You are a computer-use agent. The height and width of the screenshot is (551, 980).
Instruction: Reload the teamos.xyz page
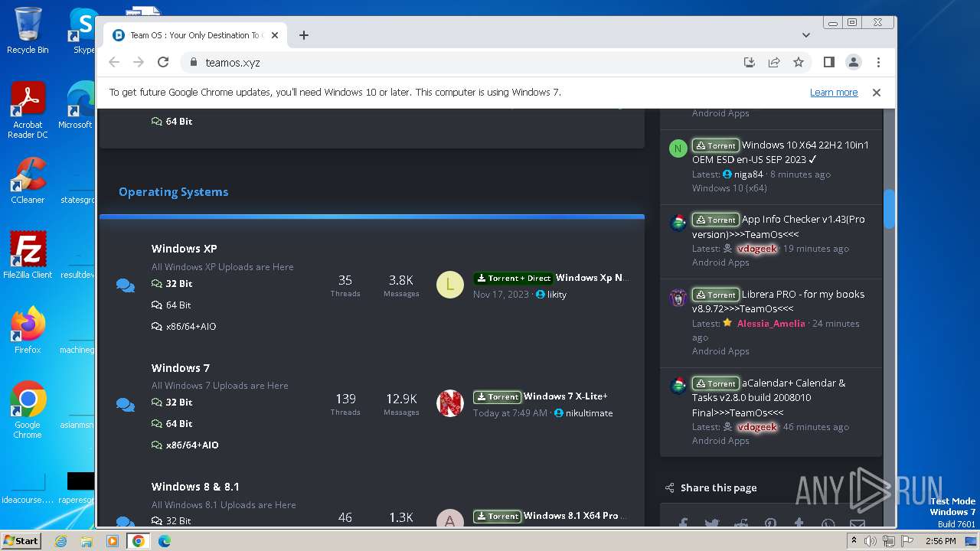click(x=163, y=62)
